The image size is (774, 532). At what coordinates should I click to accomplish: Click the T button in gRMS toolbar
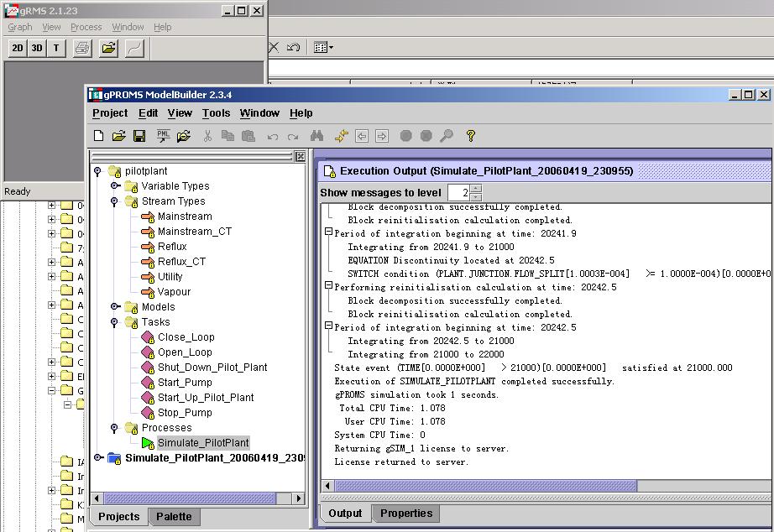coord(56,48)
